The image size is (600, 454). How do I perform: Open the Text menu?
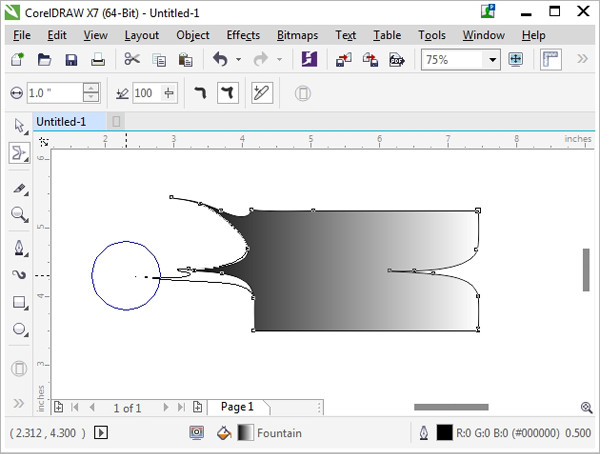click(346, 35)
